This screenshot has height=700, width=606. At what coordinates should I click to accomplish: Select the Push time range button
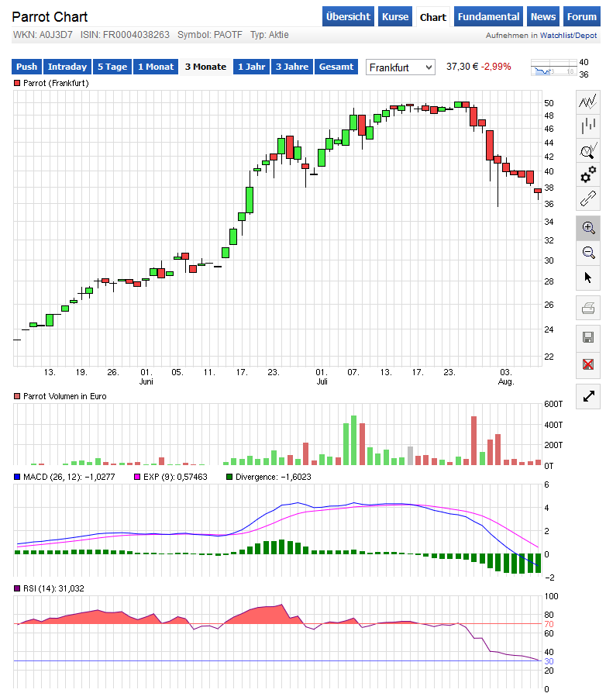click(x=27, y=67)
